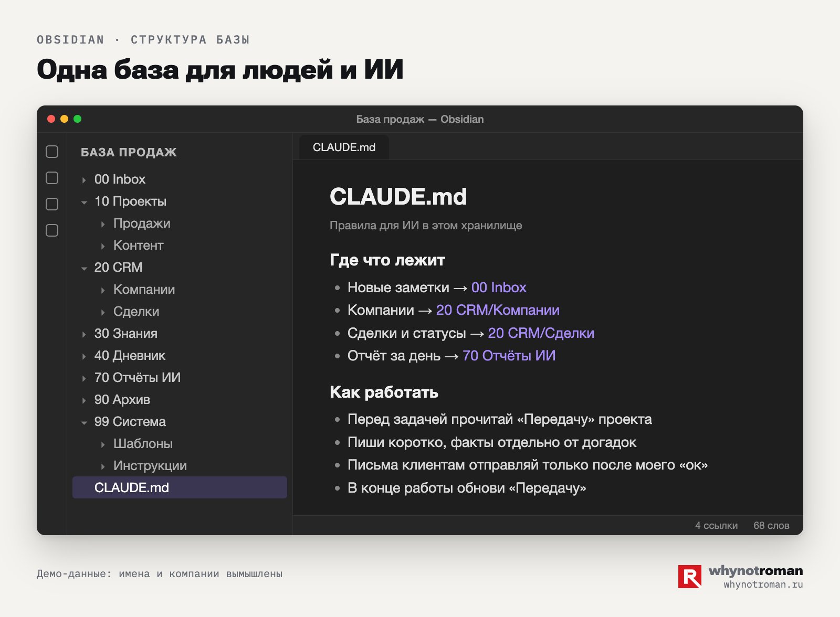The image size is (840, 617).
Task: Select the Компании subfolder label
Action: (144, 290)
